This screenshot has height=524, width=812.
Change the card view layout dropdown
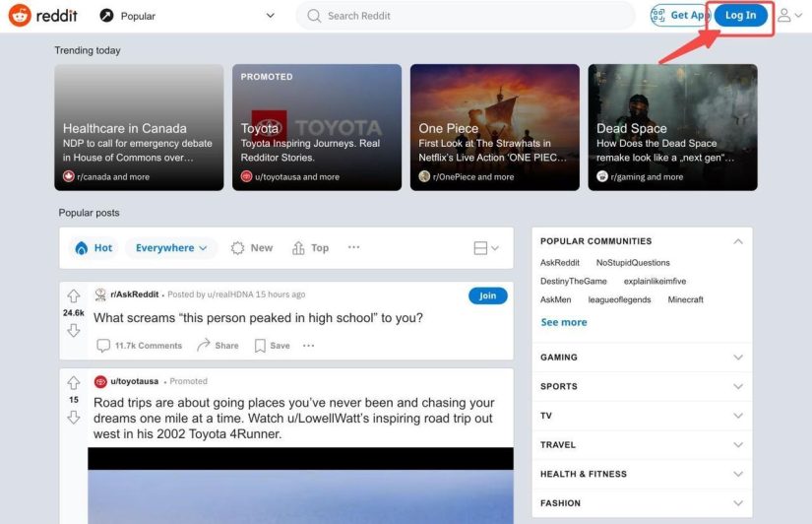[486, 248]
